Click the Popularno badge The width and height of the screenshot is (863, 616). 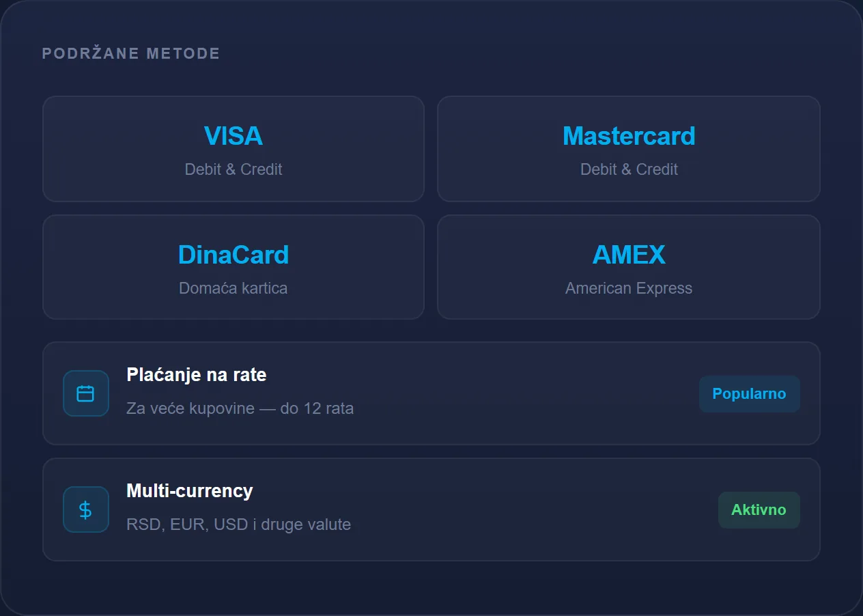tap(749, 394)
